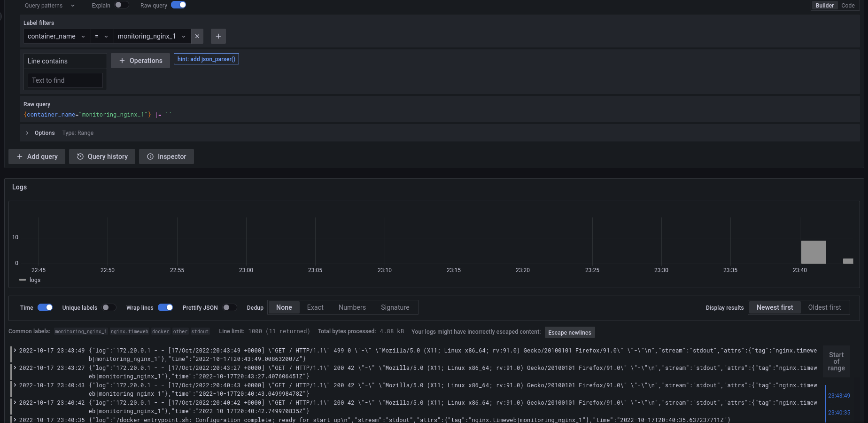Enable Prettify JSON toggle
Viewport: 868px width, 423px height.
(x=229, y=307)
